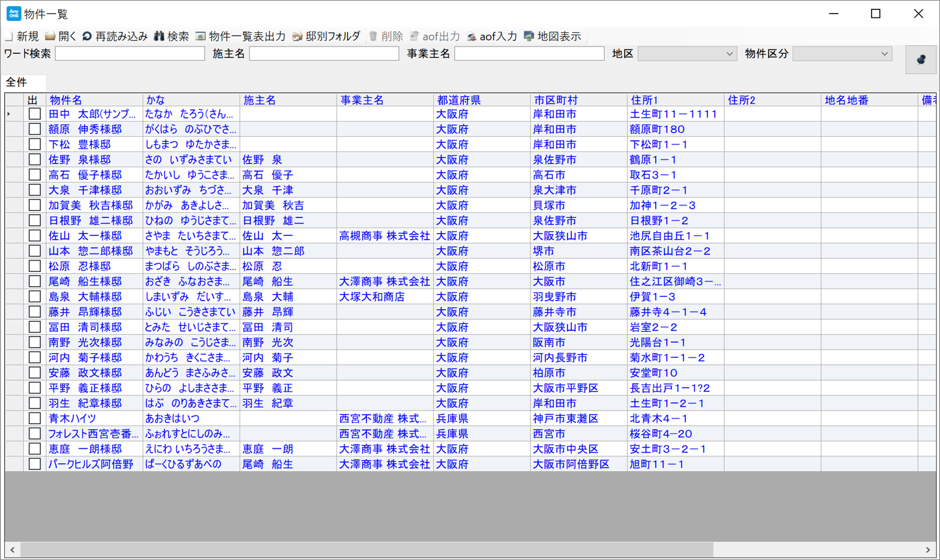Open the 物件区分 combo box
The width and height of the screenshot is (940, 560).
tap(884, 54)
